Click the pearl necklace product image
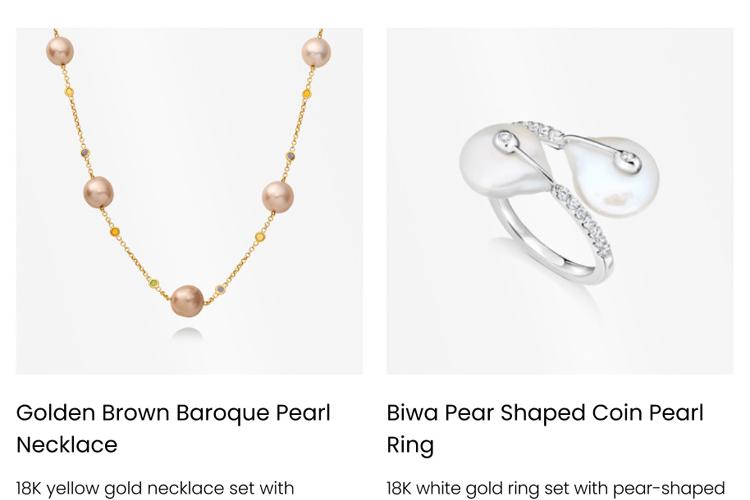This screenshot has width=750, height=500. 189,201
